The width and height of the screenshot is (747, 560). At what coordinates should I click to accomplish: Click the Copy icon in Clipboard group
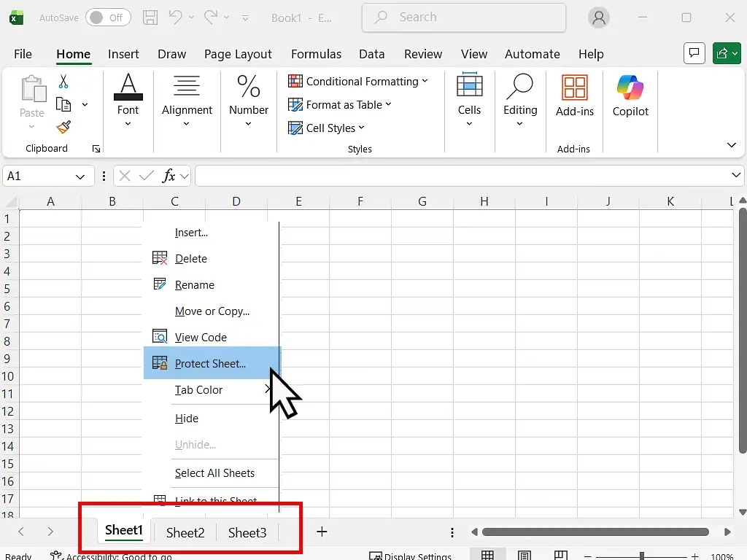(x=62, y=102)
